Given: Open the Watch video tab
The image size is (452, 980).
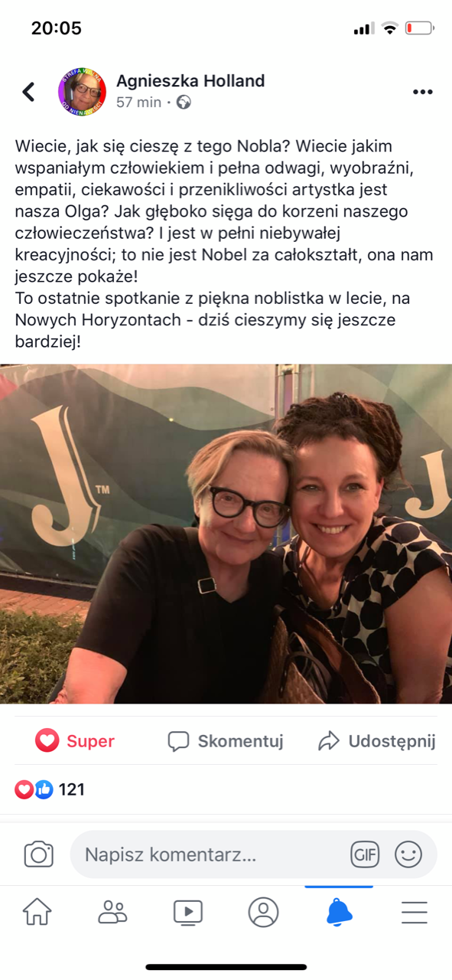Looking at the screenshot, I should click(x=188, y=912).
